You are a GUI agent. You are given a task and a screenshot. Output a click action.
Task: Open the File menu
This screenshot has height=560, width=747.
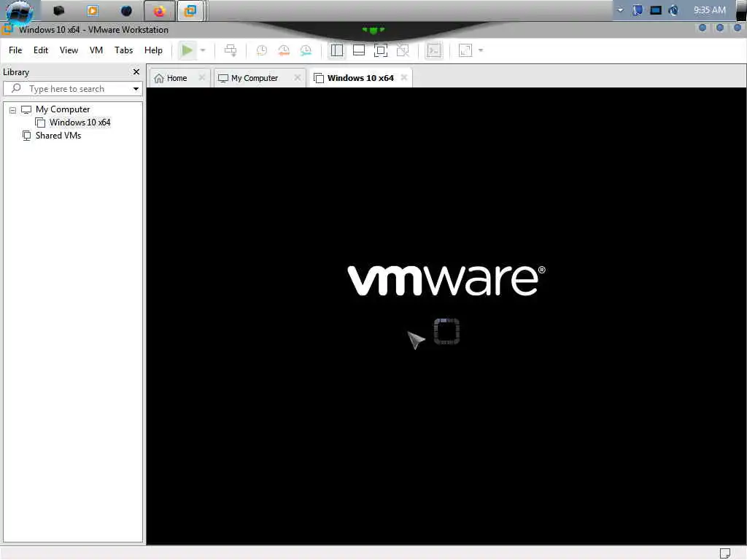point(15,50)
